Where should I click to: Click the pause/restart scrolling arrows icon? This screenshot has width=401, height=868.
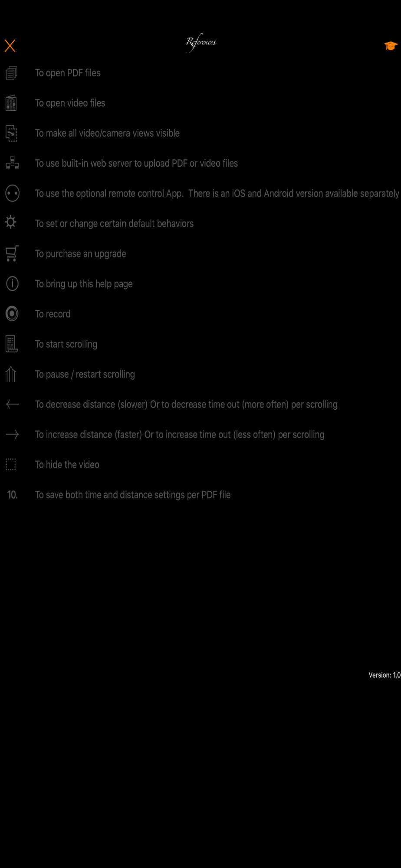[11, 374]
